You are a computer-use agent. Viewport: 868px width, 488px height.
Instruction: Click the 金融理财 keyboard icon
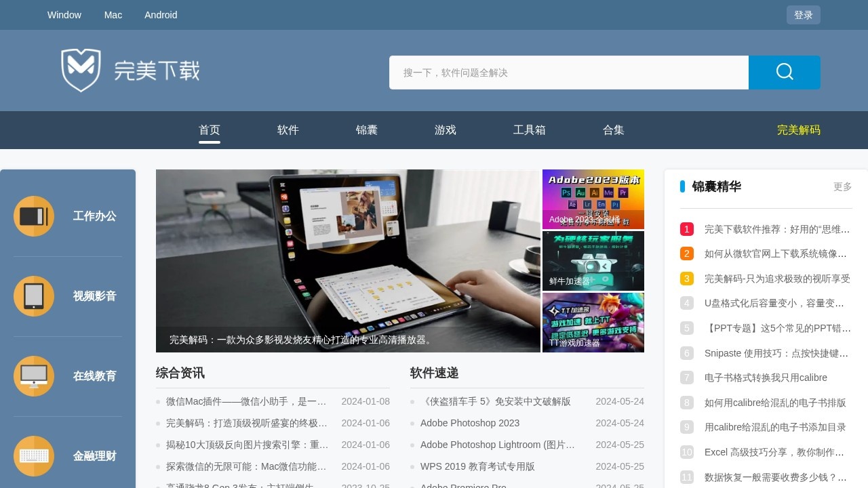pyautogui.click(x=34, y=456)
